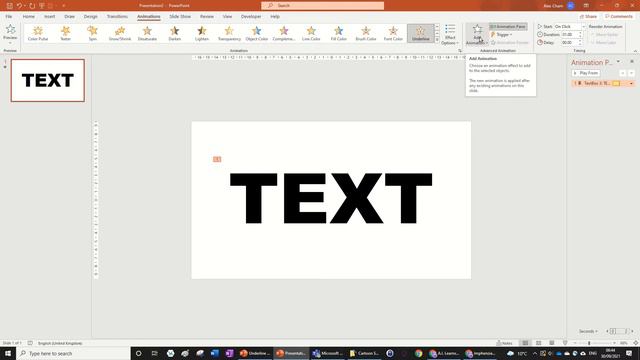Click the TextBox animation entry in pane
This screenshot has height=360, width=640.
[603, 83]
